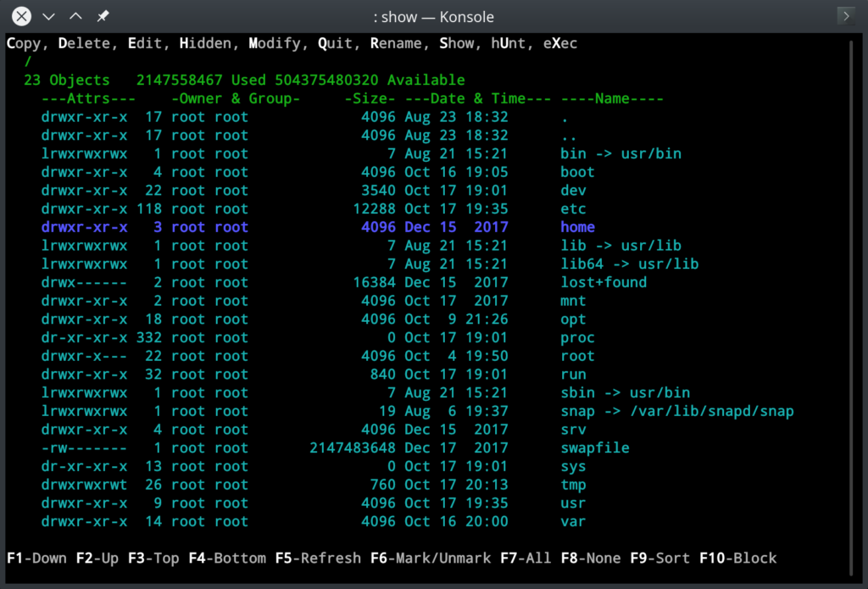Screen dimensions: 868x589
Task: Select the swapfile entry in the listing
Action: click(594, 448)
